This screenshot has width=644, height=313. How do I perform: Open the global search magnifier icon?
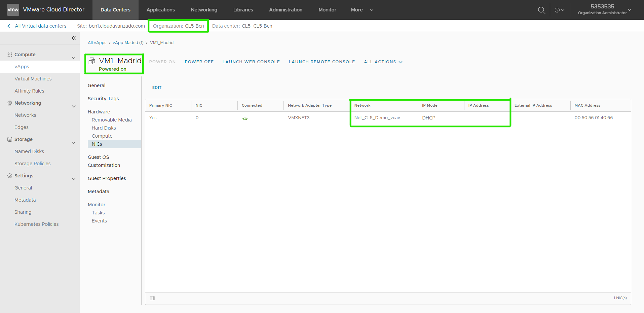(541, 10)
